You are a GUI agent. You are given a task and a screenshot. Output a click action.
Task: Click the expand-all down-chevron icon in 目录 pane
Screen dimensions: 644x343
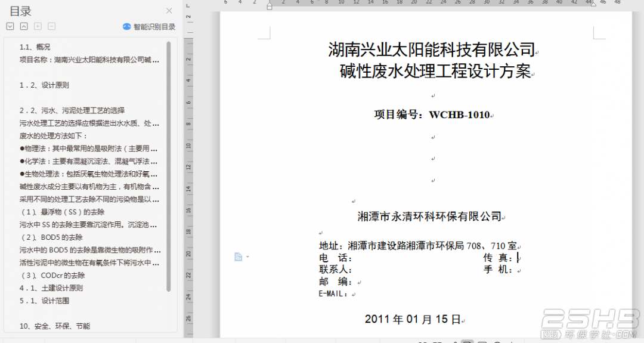click(10, 26)
